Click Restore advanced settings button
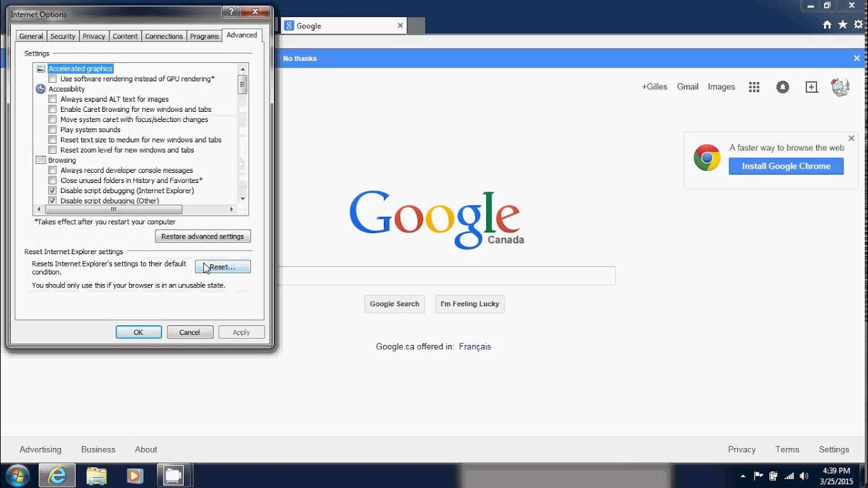The image size is (868, 488). tap(203, 237)
